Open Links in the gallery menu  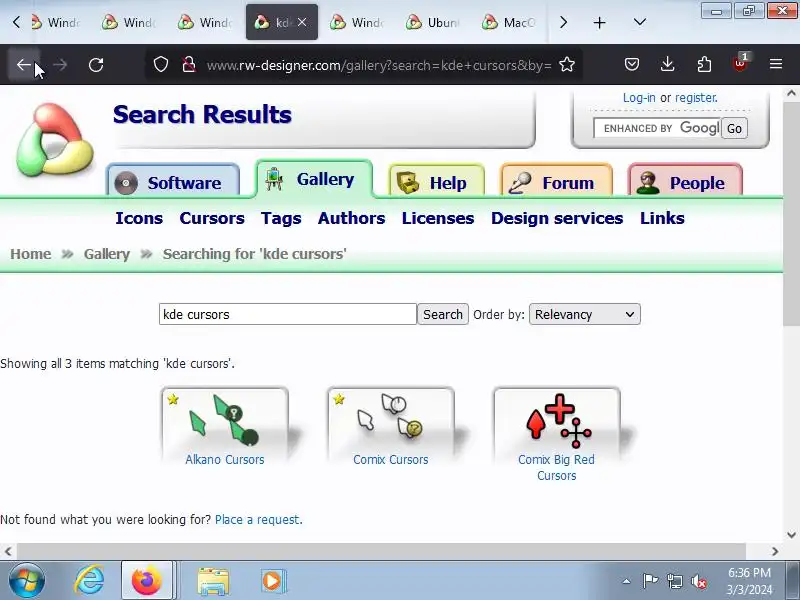coord(662,218)
